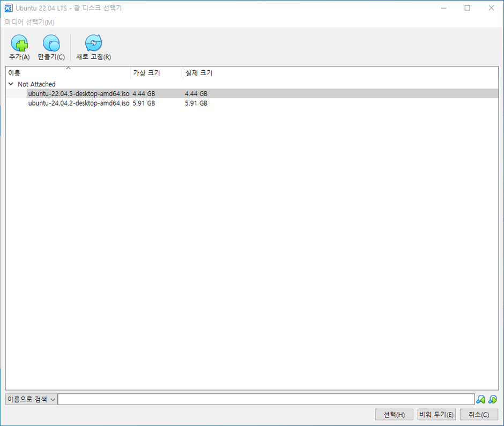
Task: Select ubuntu-22.04.5-desktop-amd64.iso entry
Action: [79, 94]
